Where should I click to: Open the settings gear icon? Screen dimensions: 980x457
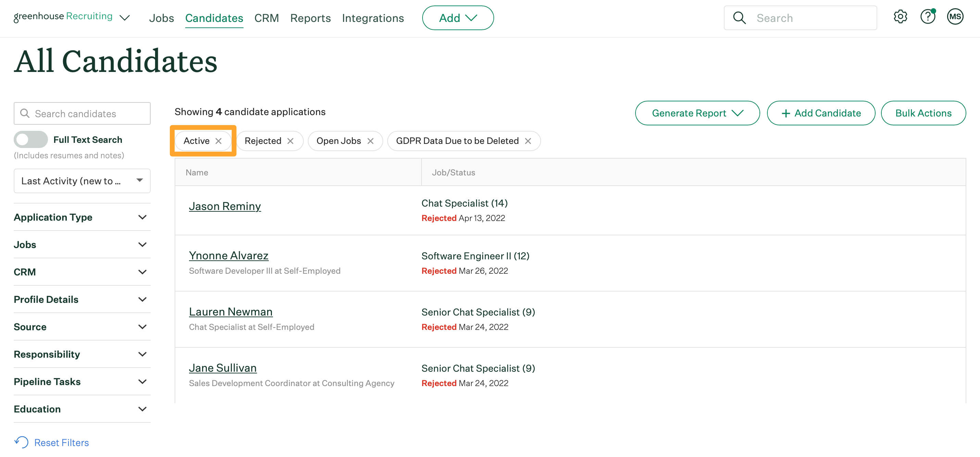coord(900,17)
